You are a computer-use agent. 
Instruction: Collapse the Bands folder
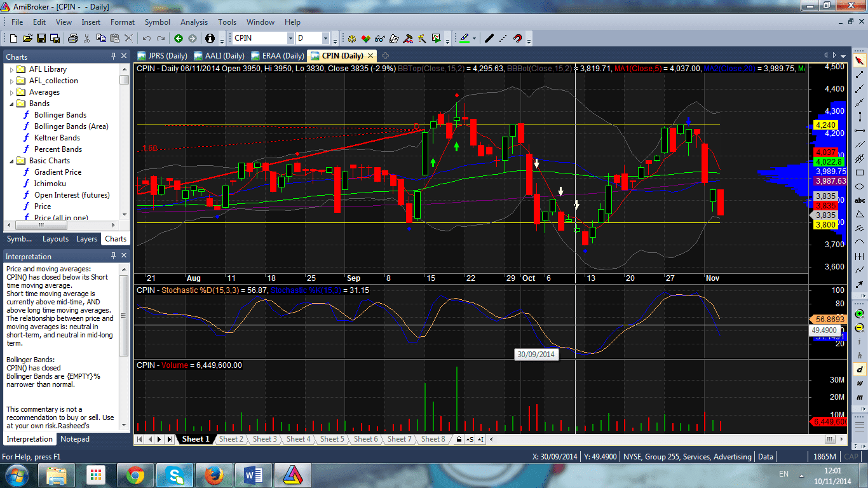click(11, 104)
